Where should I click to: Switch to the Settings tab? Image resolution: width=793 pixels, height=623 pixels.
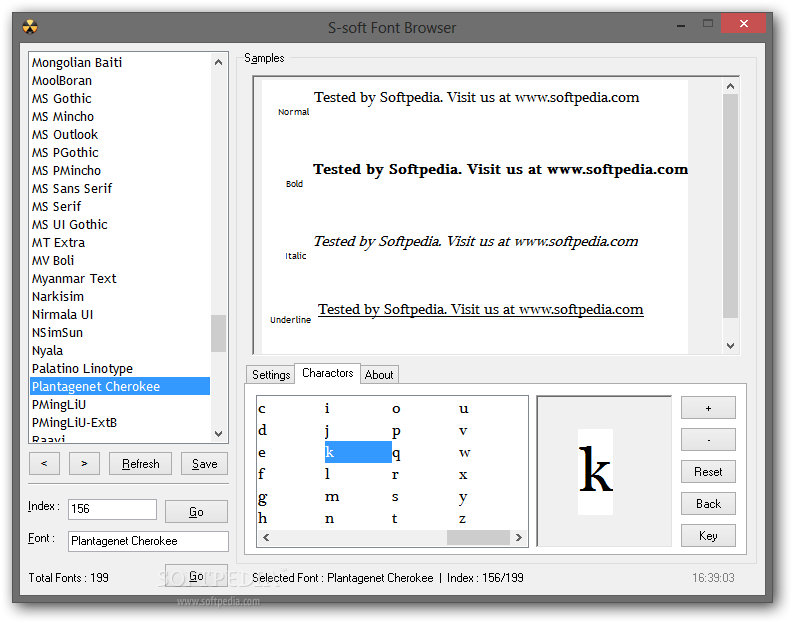pos(271,375)
